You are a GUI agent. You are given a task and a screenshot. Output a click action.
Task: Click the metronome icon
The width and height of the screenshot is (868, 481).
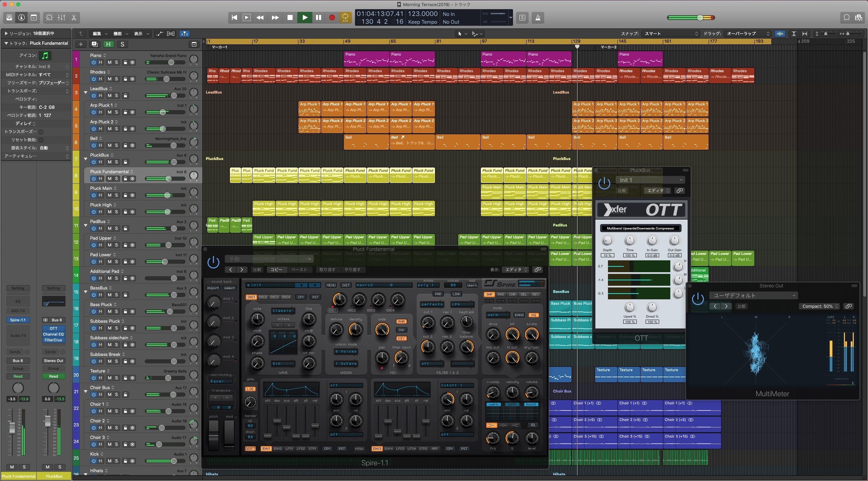pos(538,18)
